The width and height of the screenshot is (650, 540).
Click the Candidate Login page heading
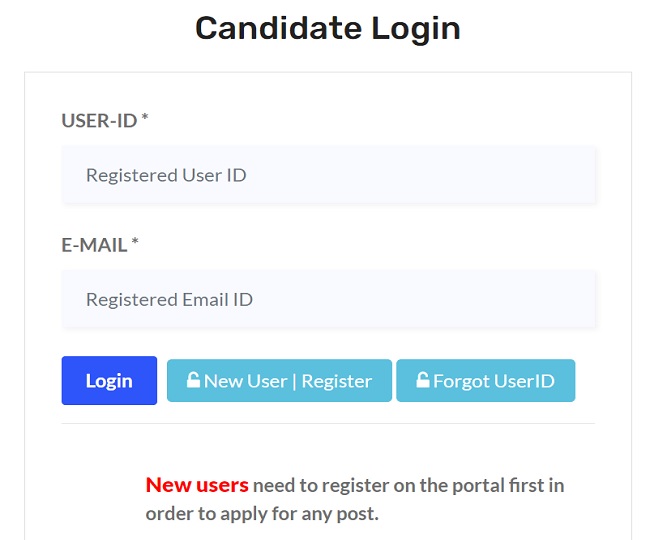point(327,28)
